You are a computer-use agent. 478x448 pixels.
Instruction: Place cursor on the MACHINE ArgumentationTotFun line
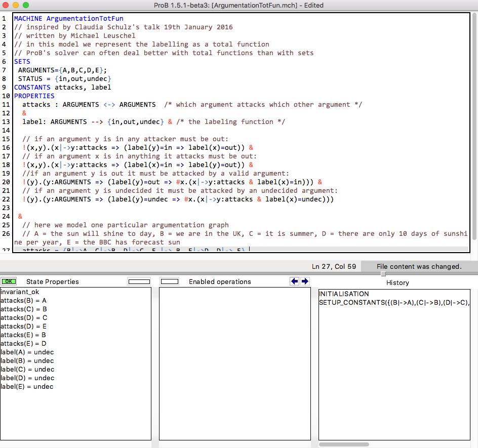click(x=69, y=19)
